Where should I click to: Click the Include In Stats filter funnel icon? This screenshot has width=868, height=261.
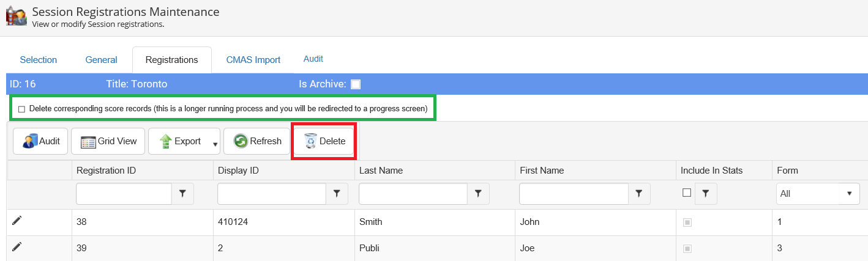(x=705, y=193)
